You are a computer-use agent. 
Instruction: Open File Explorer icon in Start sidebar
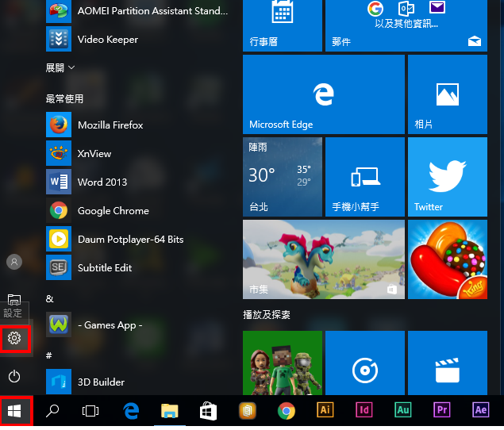point(14,300)
